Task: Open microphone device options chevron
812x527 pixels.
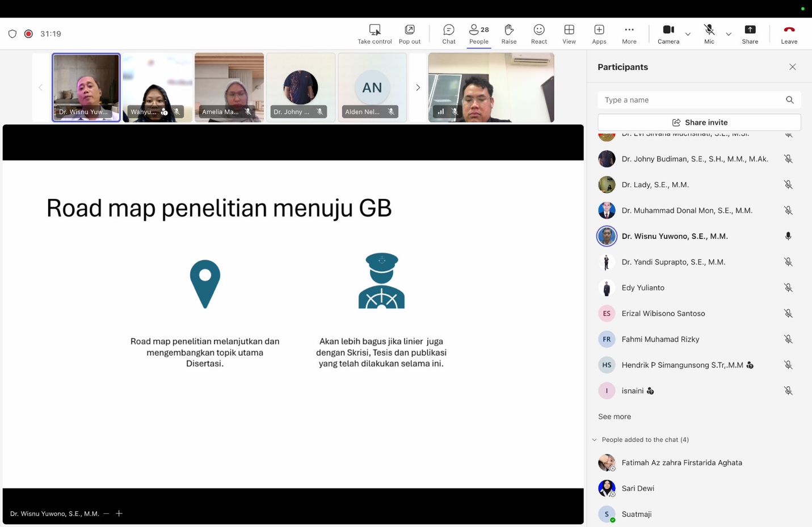Action: click(729, 35)
